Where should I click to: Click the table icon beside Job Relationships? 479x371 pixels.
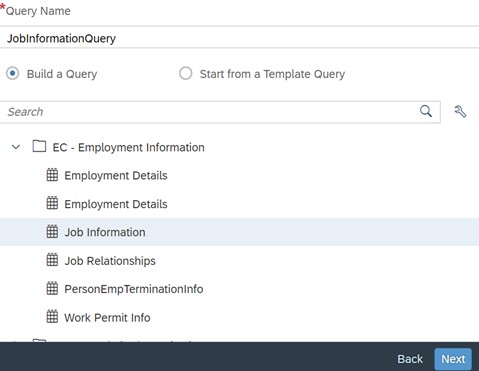pos(52,260)
